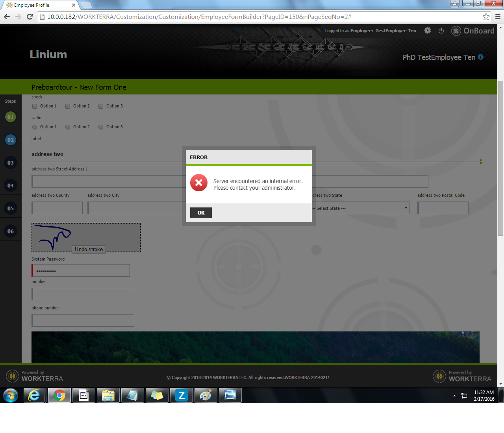Click the Undo stroke button
The height and width of the screenshot is (433, 504).
pos(89,249)
